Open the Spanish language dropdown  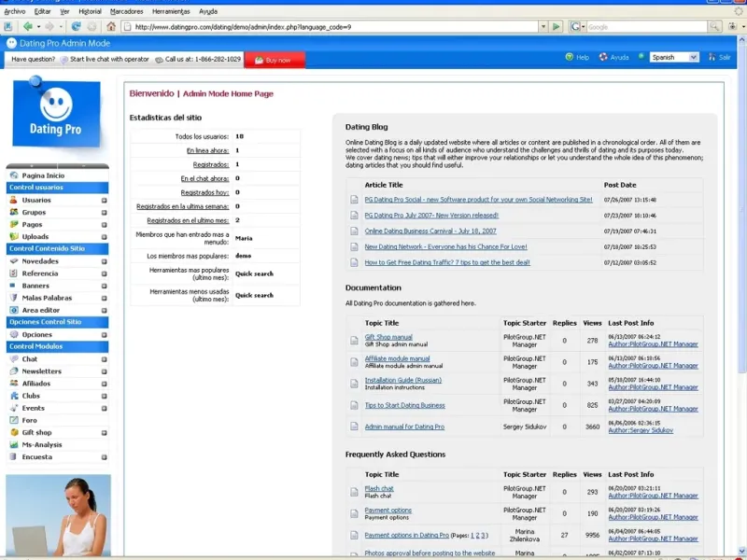pos(674,57)
